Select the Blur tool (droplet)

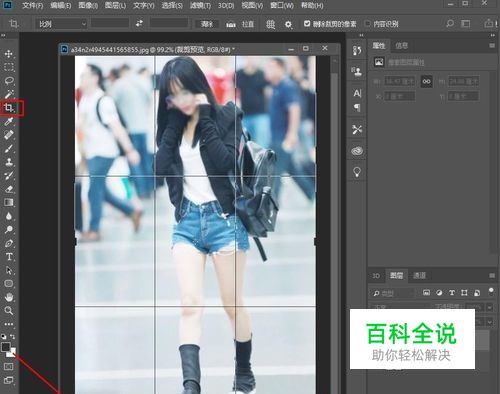[9, 216]
